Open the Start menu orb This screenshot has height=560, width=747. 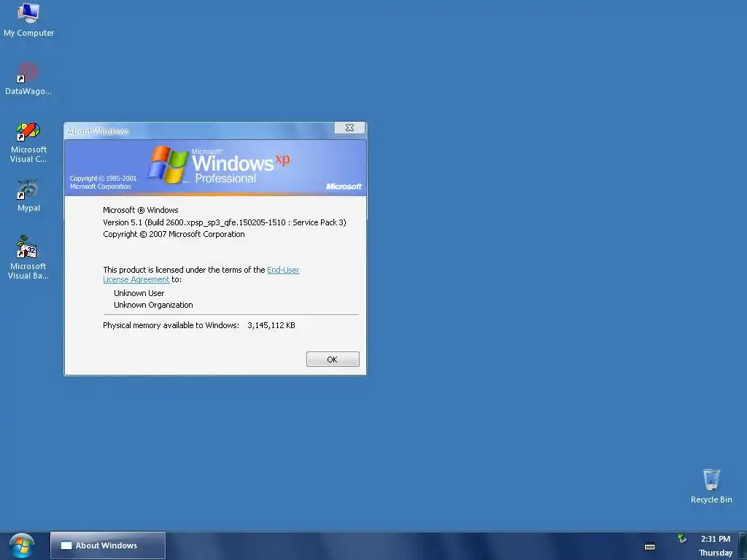(21, 545)
